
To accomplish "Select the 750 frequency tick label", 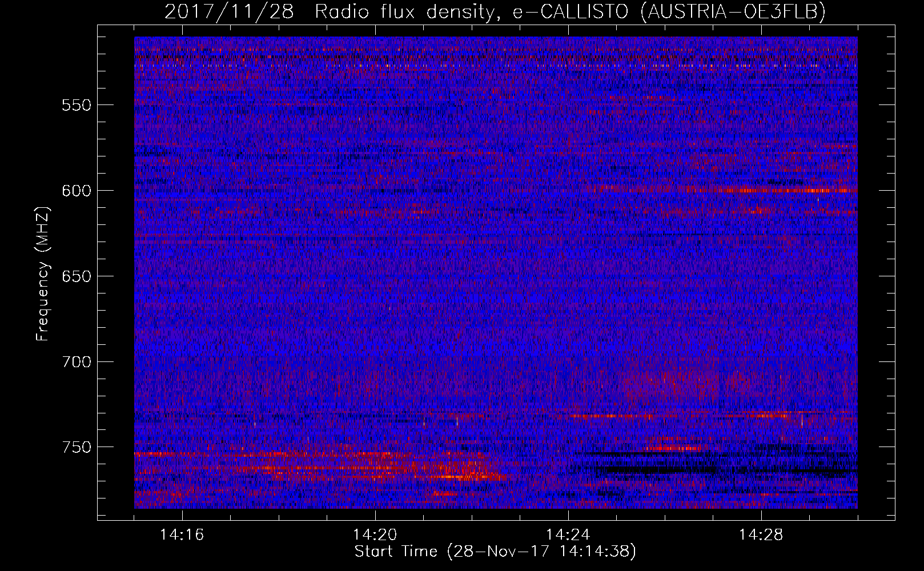I will (x=77, y=447).
